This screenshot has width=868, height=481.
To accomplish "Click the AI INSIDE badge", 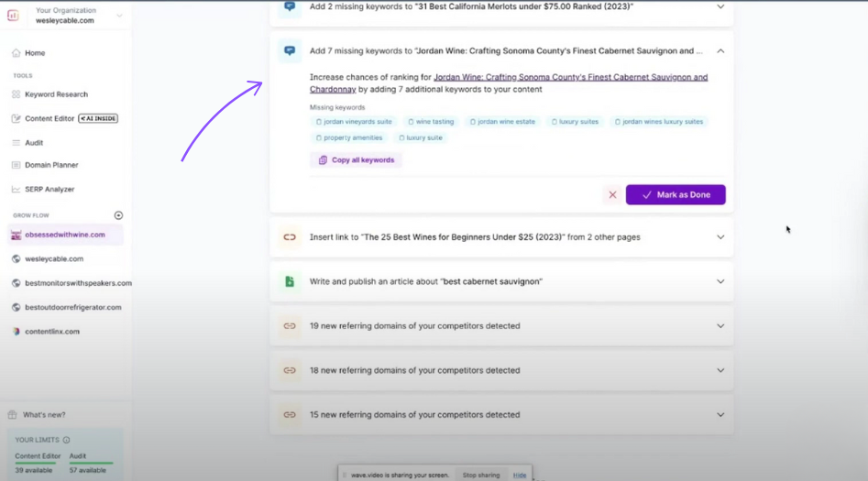I will point(98,118).
